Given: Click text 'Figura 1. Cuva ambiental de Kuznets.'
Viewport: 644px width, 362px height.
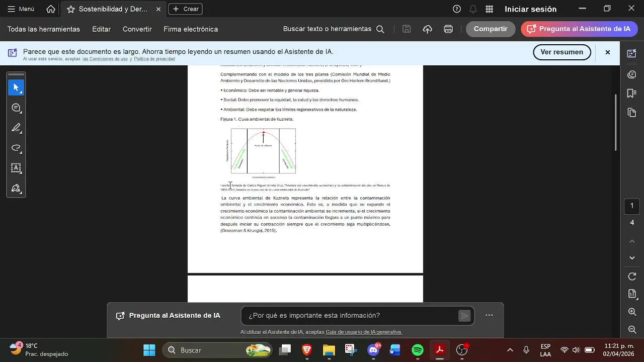Looking at the screenshot, I should click(257, 119).
